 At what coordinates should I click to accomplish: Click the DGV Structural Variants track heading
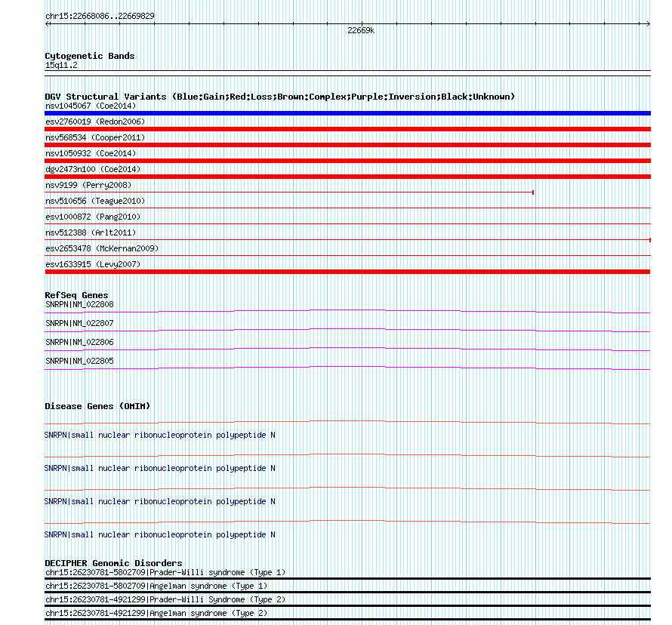(280, 97)
